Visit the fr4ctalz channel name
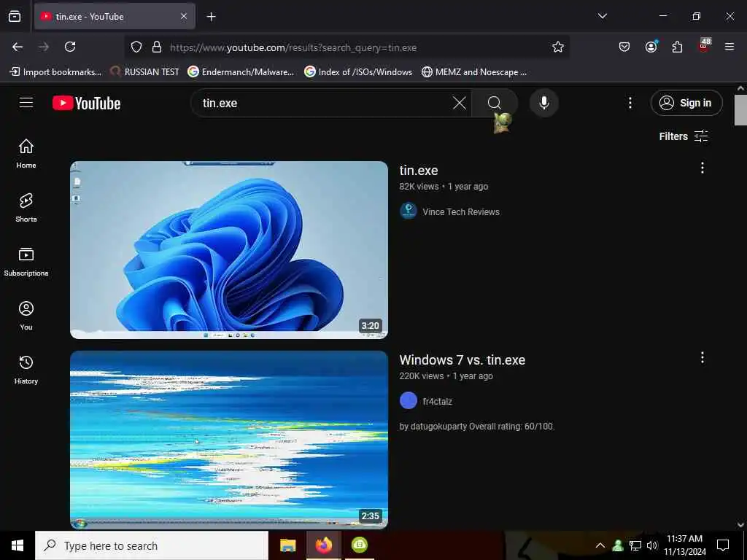 tap(437, 402)
